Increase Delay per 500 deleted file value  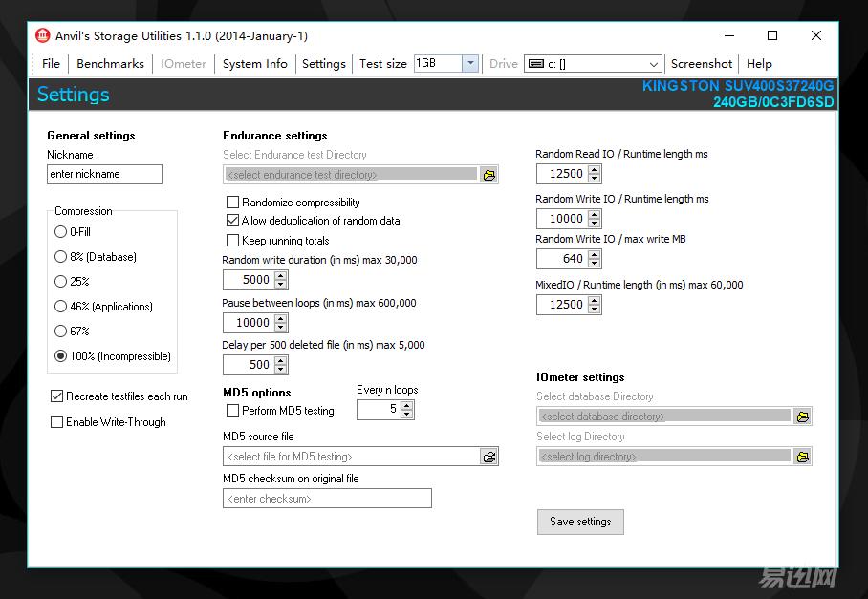[x=281, y=361]
